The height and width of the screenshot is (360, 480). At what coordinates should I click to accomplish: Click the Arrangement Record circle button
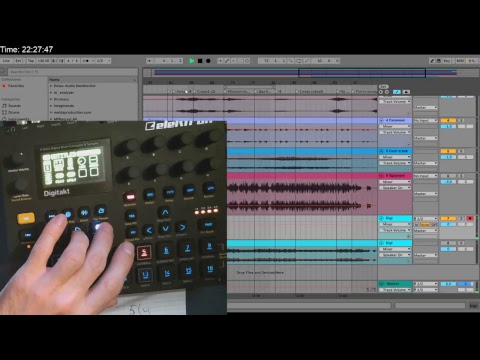pyautogui.click(x=208, y=61)
